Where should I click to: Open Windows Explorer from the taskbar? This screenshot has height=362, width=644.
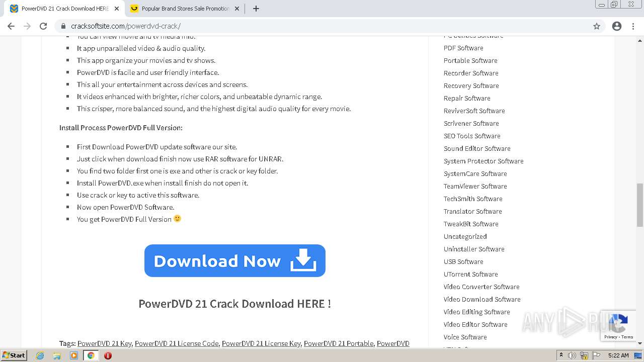[x=57, y=355]
